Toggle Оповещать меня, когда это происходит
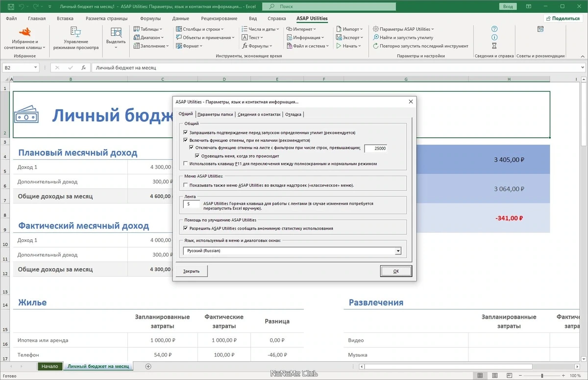This screenshot has width=588, height=380. tap(197, 155)
